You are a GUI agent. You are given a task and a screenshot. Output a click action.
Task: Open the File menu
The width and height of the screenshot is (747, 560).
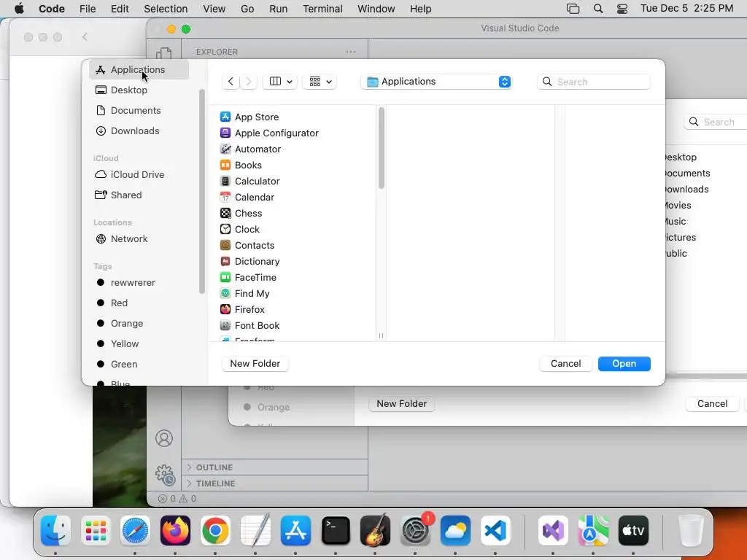pyautogui.click(x=88, y=9)
